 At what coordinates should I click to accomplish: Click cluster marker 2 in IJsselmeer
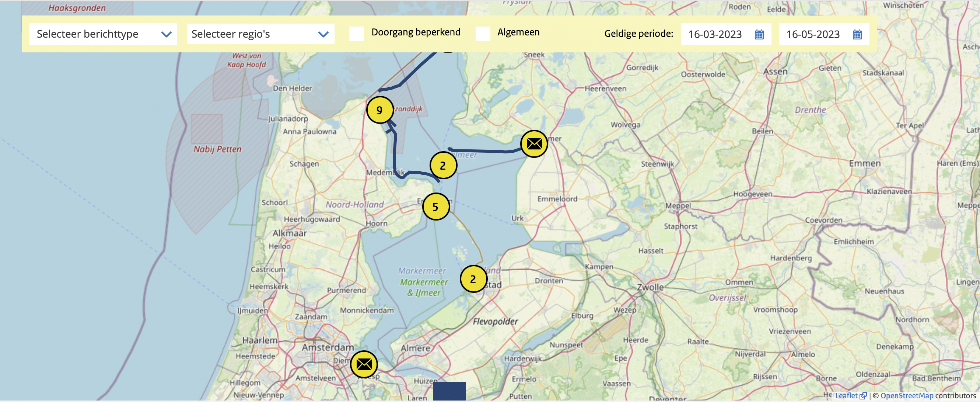click(x=443, y=165)
